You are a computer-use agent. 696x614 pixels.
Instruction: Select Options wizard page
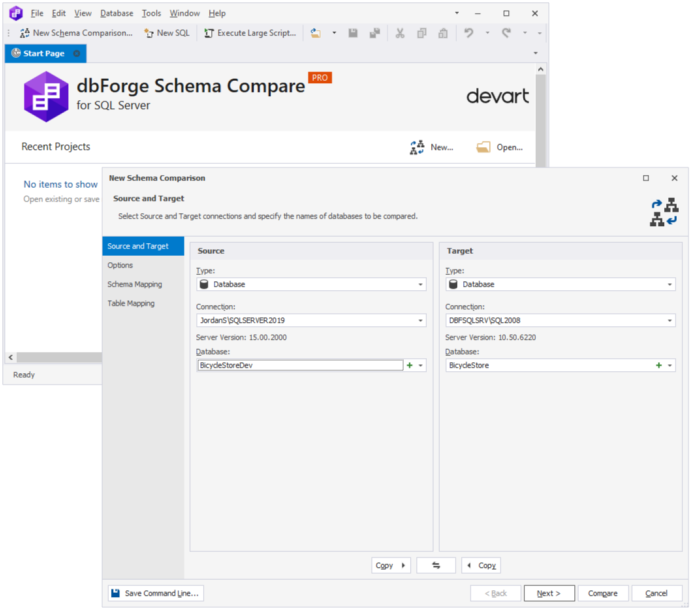pos(143,265)
